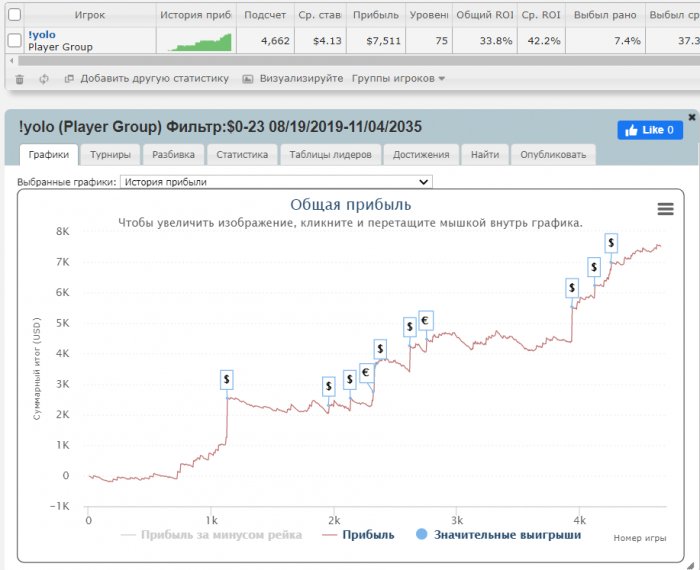
Task: Click the $ marker left of second € flag
Action: [x=410, y=327]
